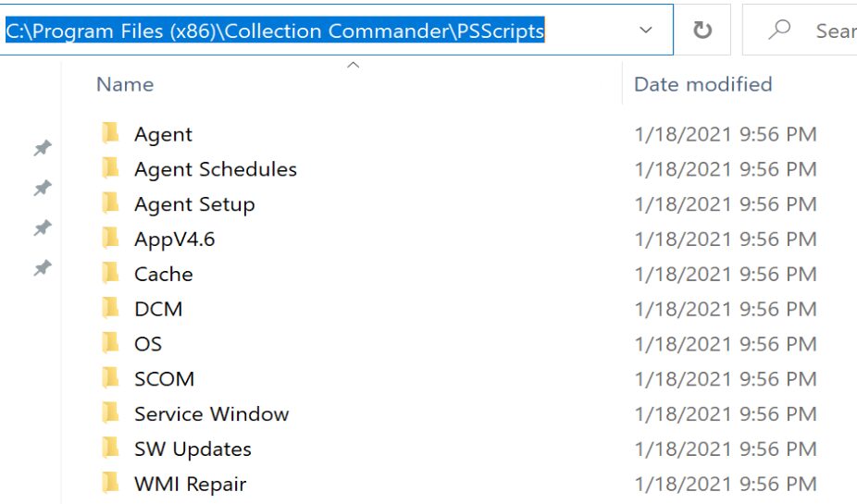Select the Agent Setup folder name

click(x=194, y=204)
